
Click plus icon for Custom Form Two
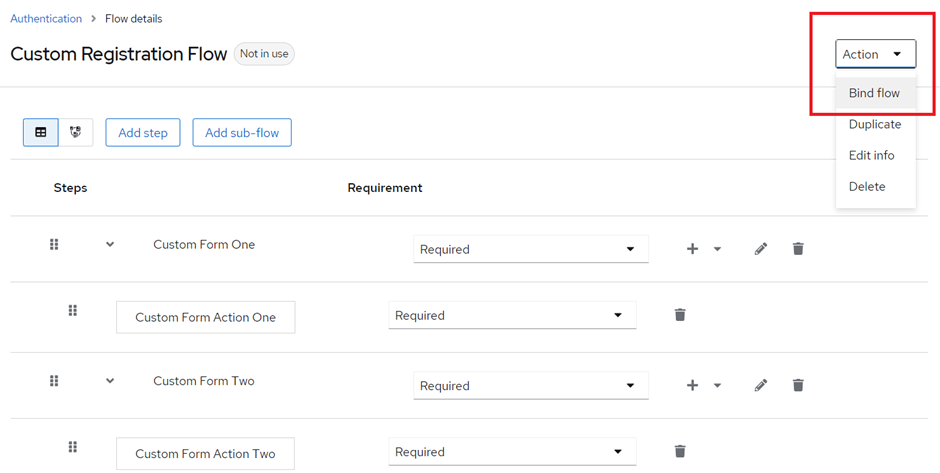pos(692,385)
